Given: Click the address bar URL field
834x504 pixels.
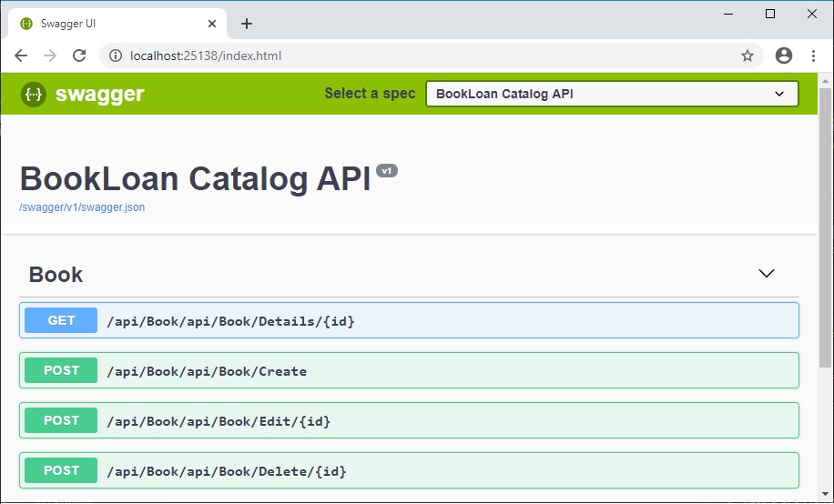Looking at the screenshot, I should [x=431, y=55].
